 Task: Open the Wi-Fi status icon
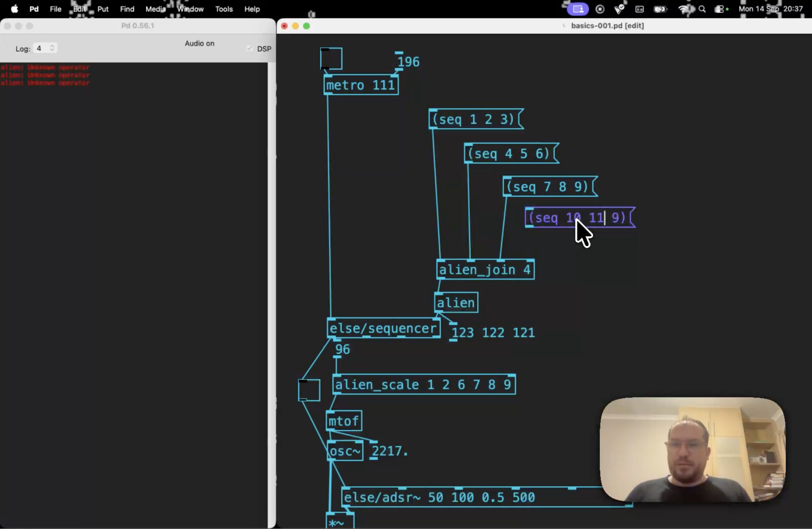[x=684, y=9]
